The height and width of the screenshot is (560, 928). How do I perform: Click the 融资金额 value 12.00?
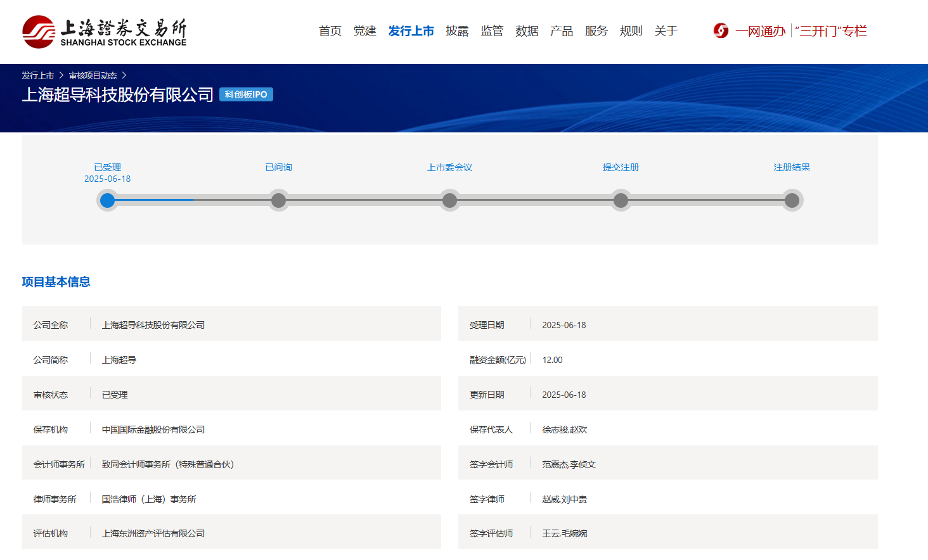point(552,360)
